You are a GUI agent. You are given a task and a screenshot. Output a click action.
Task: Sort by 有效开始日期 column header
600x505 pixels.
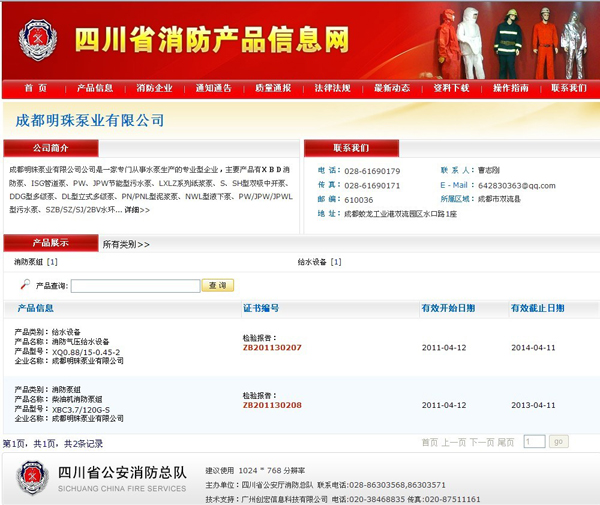[x=448, y=308]
